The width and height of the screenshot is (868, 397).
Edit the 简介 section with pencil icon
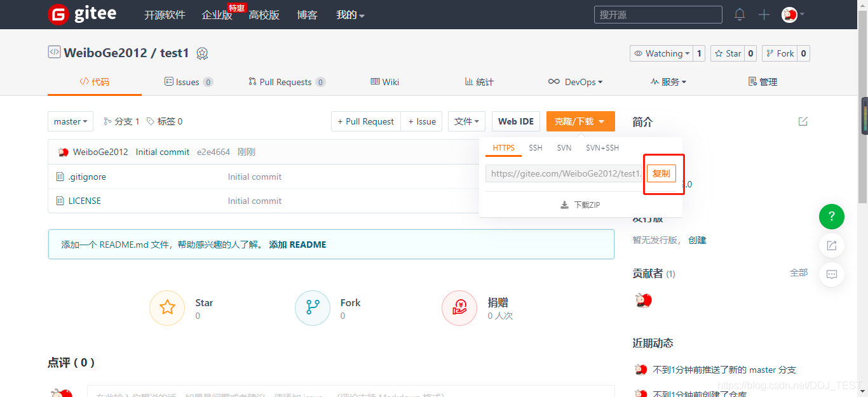(x=803, y=121)
